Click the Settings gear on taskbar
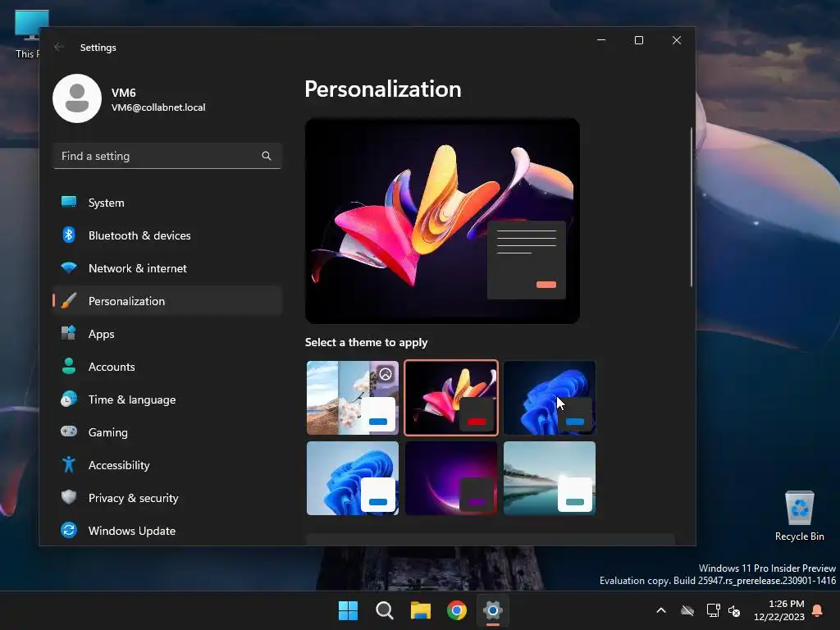The height and width of the screenshot is (630, 840). click(493, 610)
